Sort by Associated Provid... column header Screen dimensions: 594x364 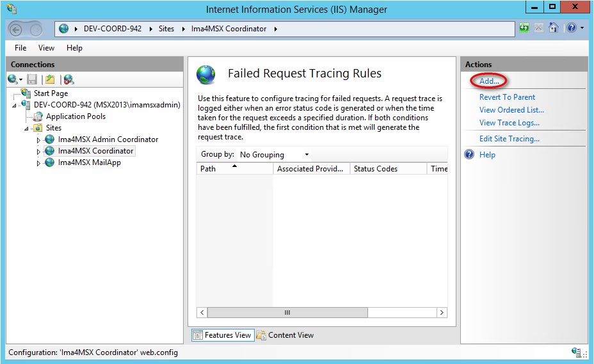coord(311,168)
